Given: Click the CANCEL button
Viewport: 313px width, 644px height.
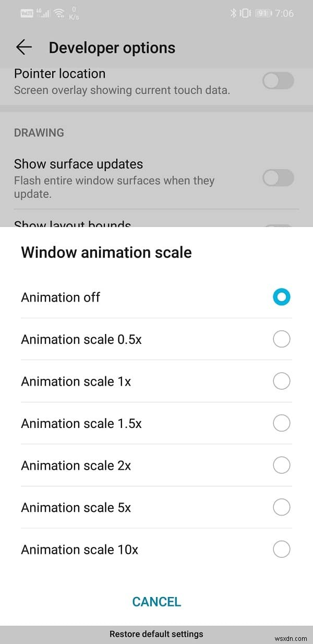Looking at the screenshot, I should point(156,601).
